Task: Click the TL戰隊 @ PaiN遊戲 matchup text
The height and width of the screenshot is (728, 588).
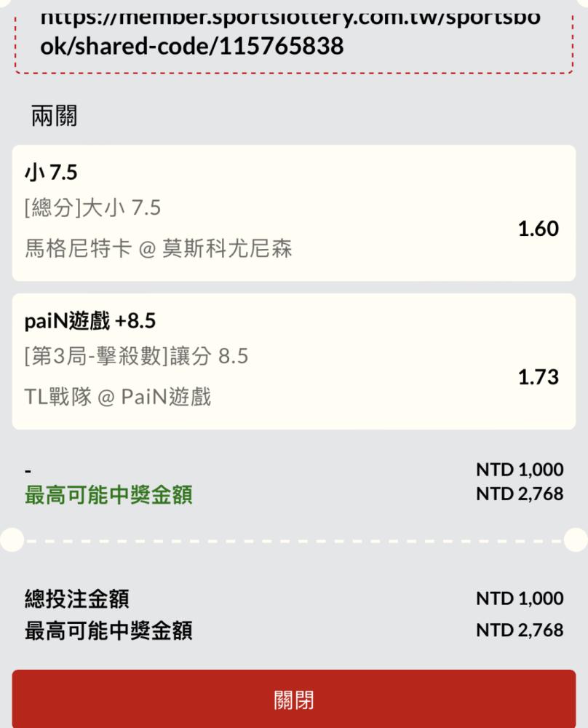Action: pos(117,397)
